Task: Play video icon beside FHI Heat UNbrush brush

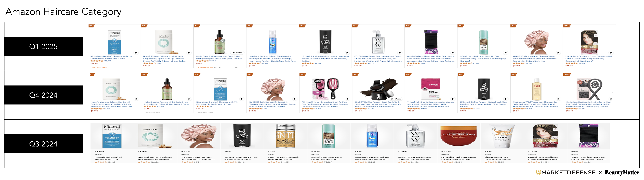Action: coord(348,99)
